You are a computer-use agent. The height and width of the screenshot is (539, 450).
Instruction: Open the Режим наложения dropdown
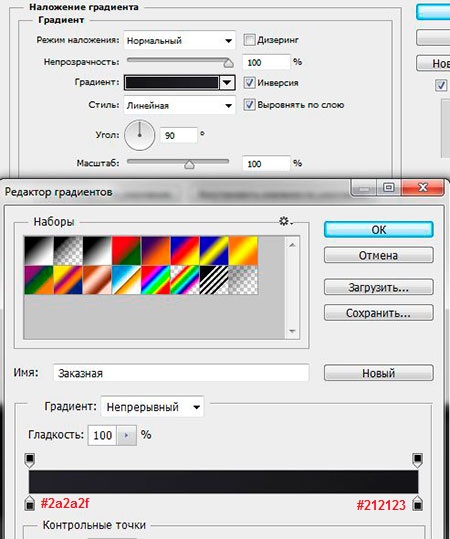click(x=179, y=40)
